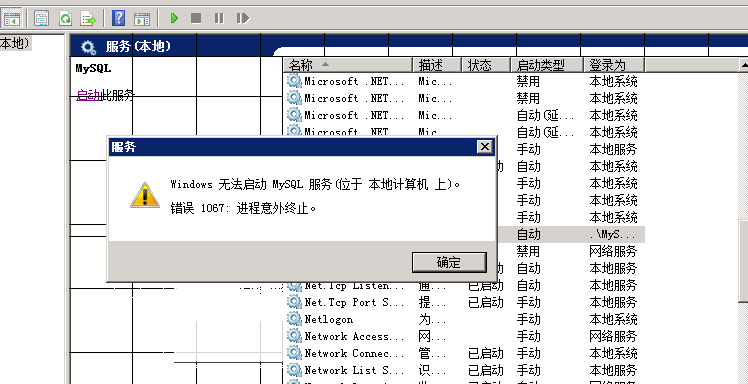Viewport: 748px width, 384px height.
Task: Close the 服务 error dialog with X
Action: coord(485,147)
